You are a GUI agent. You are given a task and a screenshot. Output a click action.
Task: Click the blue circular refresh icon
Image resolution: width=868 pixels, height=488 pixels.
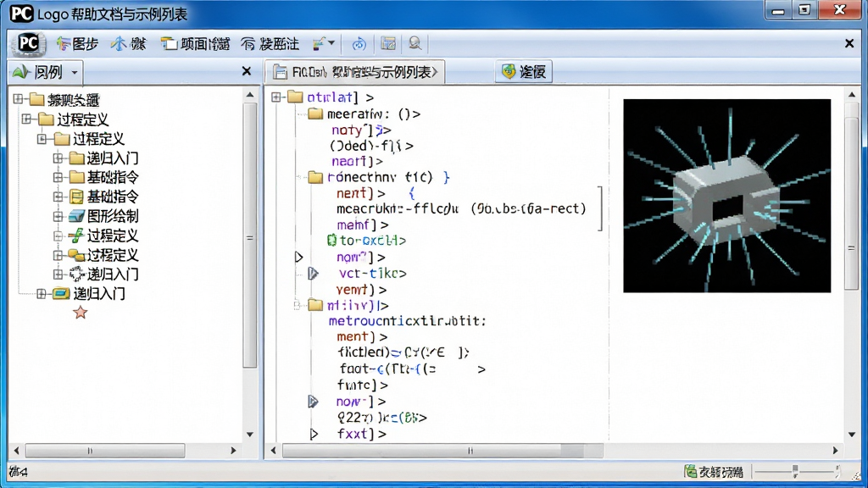tap(359, 44)
